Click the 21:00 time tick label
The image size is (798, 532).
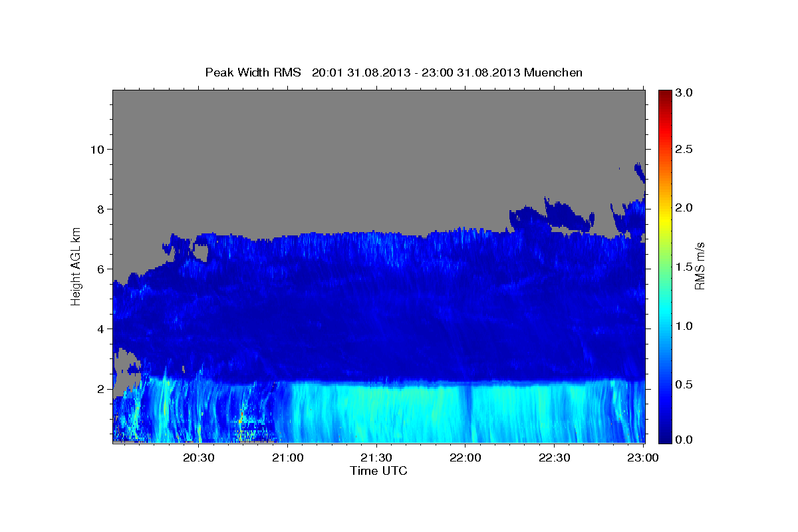(x=288, y=458)
